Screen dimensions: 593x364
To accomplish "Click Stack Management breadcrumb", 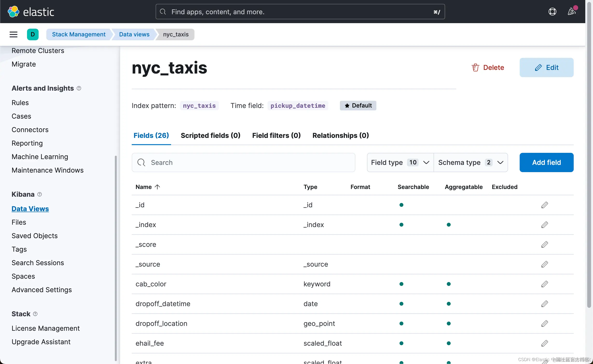I will [x=79, y=34].
